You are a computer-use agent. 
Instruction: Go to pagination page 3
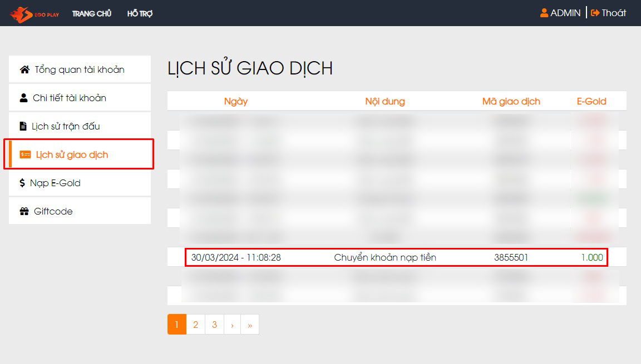(214, 325)
